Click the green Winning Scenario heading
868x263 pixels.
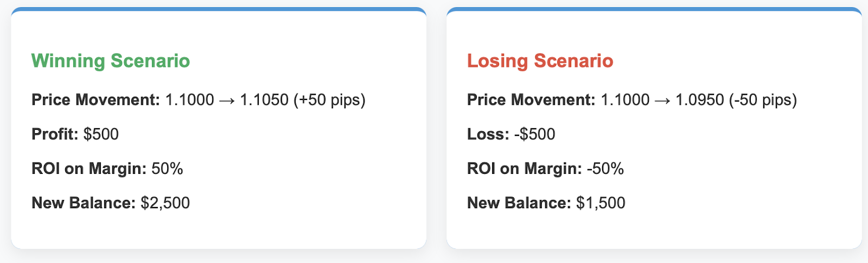click(111, 61)
